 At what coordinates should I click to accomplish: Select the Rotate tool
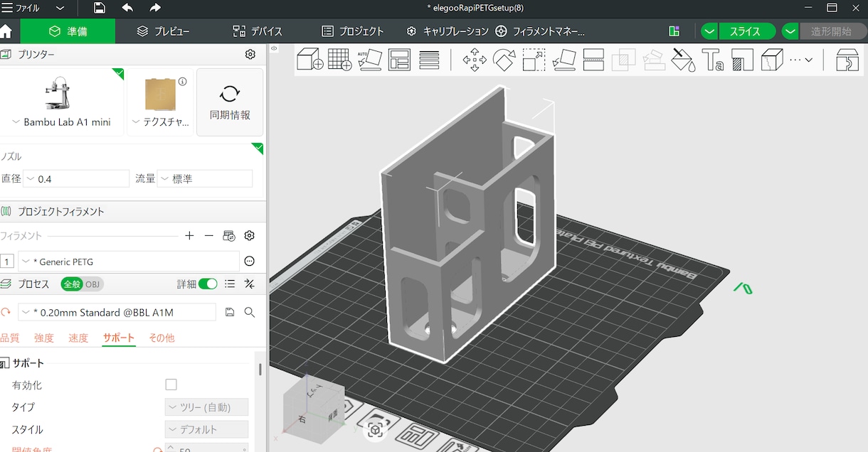[x=504, y=60]
